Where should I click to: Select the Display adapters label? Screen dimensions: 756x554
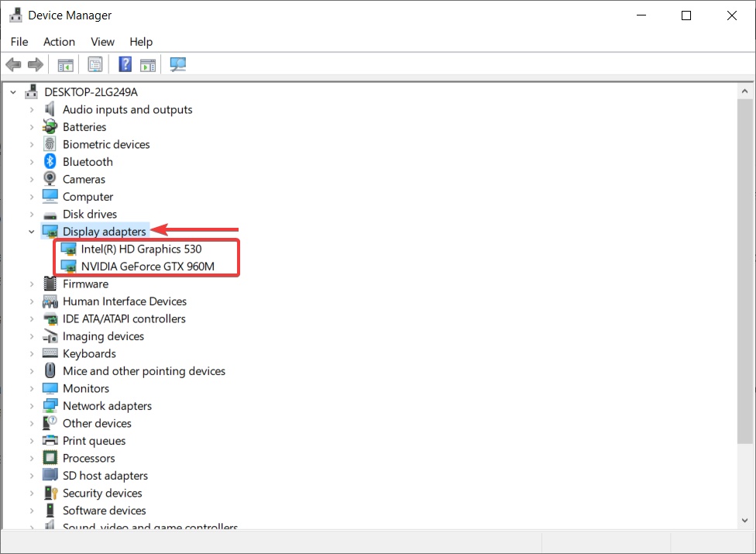[104, 232]
